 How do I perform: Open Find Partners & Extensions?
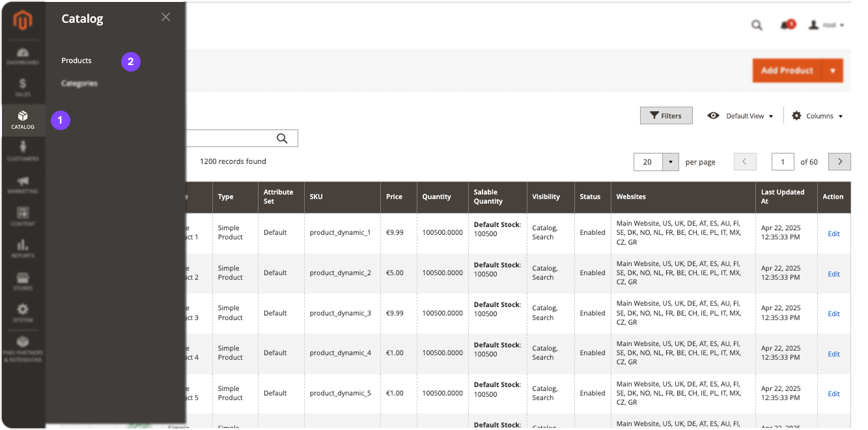(x=23, y=349)
